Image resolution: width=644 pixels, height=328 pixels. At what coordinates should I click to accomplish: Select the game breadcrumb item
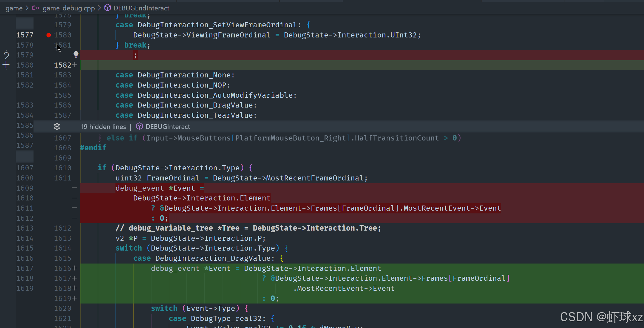click(x=14, y=8)
